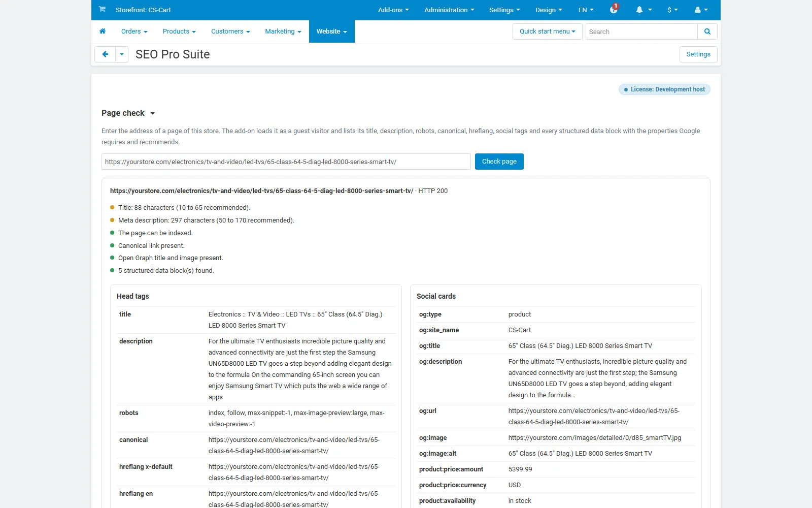Viewport: 812px width, 508px height.
Task: Click the robots row value
Action: (x=297, y=419)
